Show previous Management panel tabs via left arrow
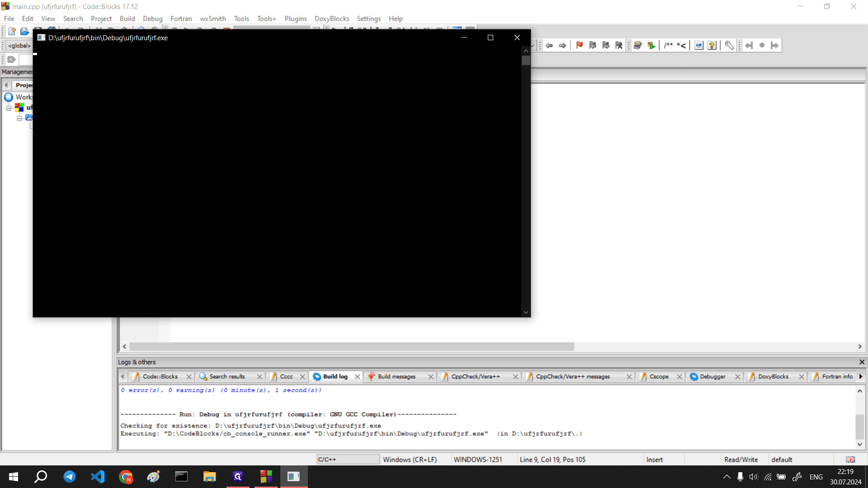The image size is (868, 488). tap(6, 85)
